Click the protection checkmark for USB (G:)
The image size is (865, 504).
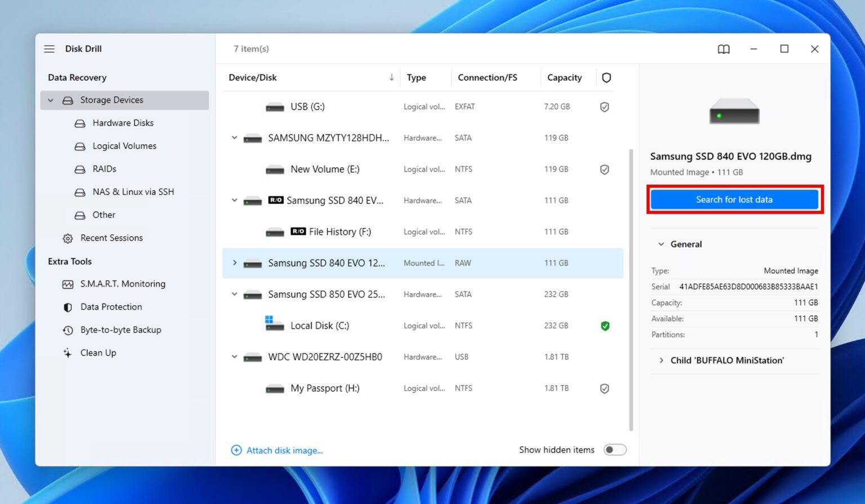coord(605,106)
